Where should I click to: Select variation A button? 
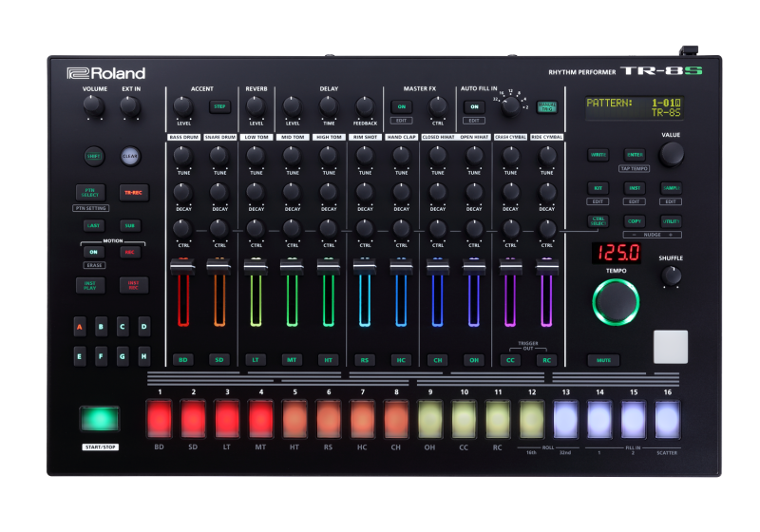[x=80, y=327]
